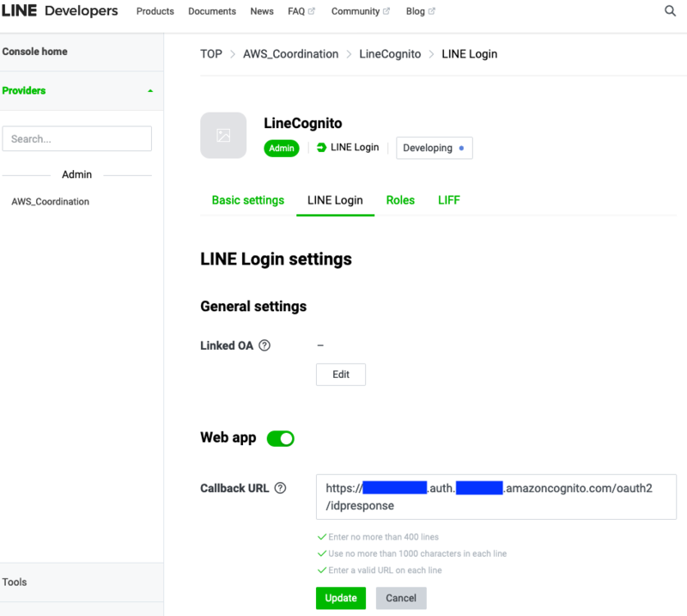The image size is (687, 616).
Task: Click the Cancel button
Action: pos(401,598)
